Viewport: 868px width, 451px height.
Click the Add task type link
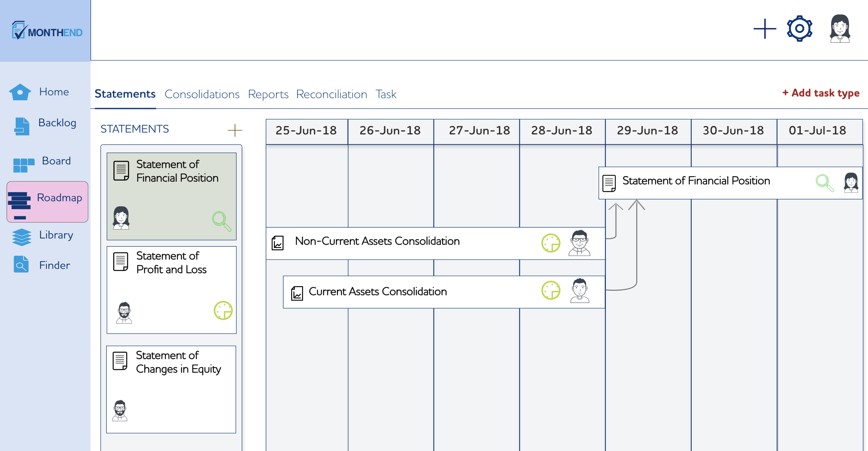pos(821,93)
